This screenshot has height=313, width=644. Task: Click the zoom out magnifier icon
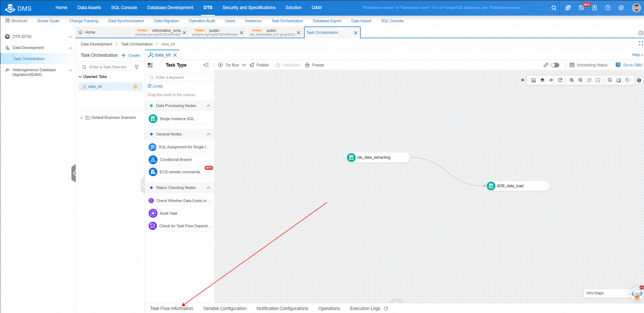580,80
